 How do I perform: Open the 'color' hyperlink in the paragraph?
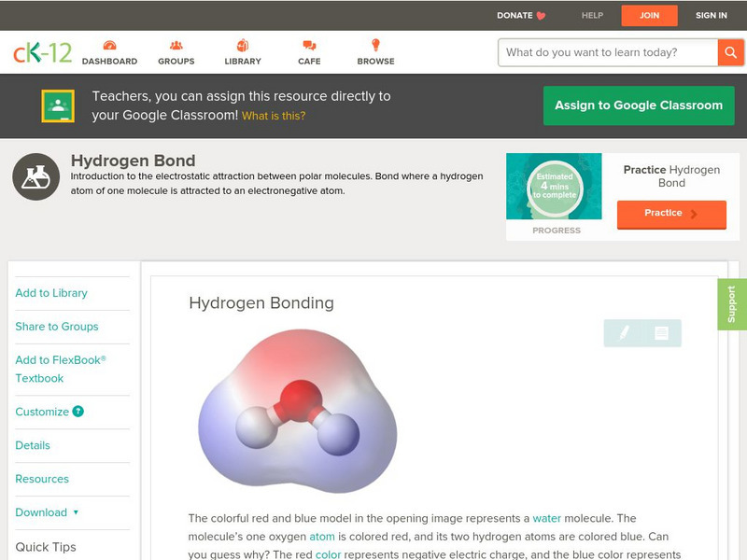pyautogui.click(x=329, y=554)
